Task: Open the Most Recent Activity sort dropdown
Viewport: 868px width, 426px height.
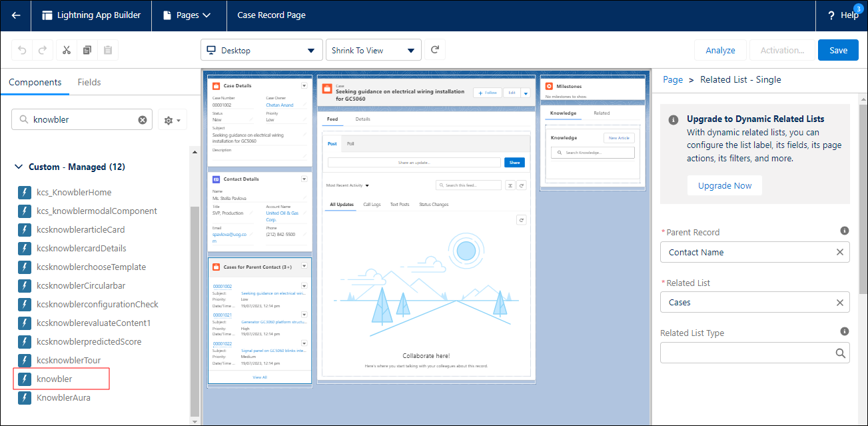Action: (x=348, y=185)
